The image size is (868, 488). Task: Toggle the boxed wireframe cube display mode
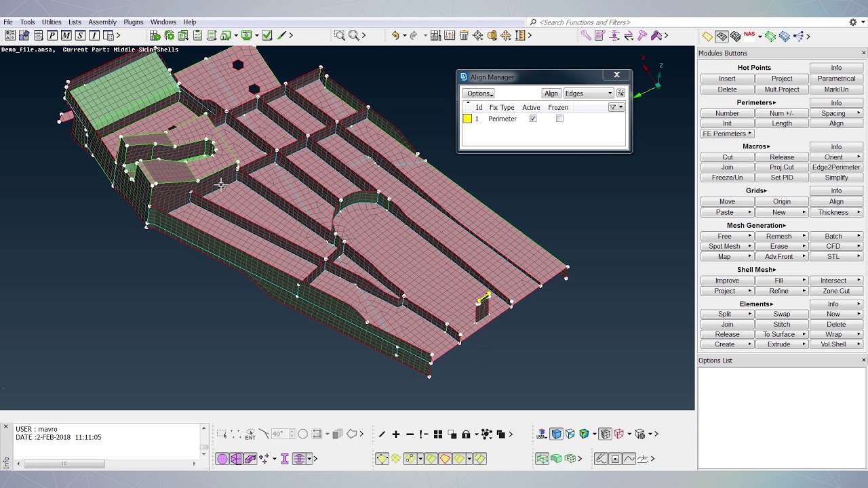[605, 434]
